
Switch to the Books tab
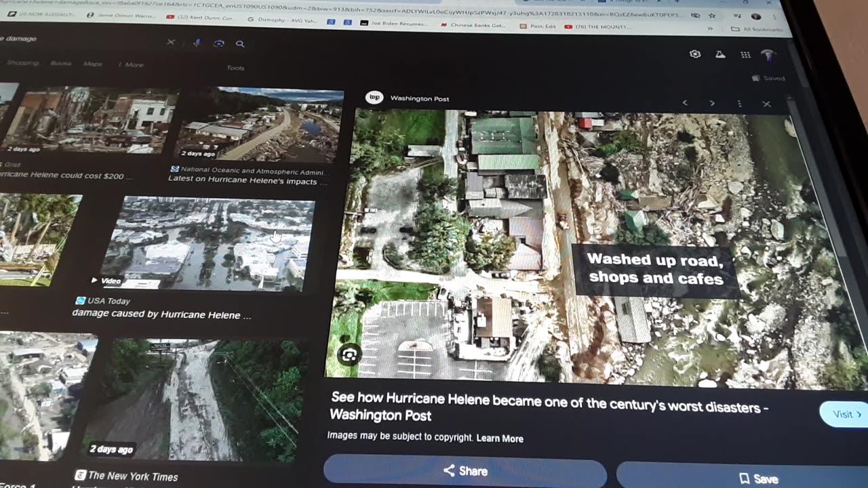(60, 64)
